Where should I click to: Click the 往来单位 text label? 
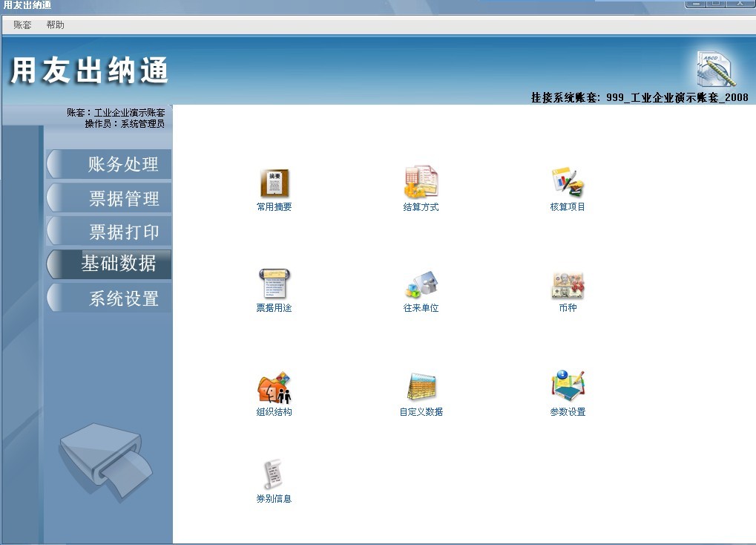tap(421, 308)
